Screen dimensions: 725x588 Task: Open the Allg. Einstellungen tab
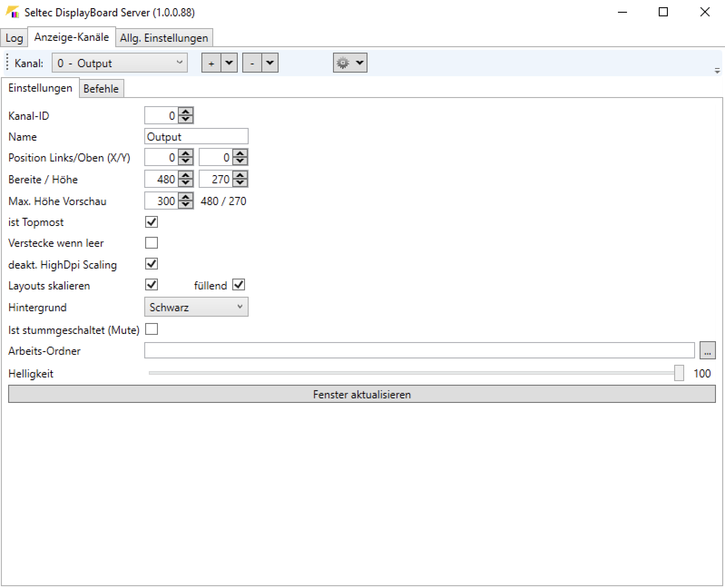pyautogui.click(x=164, y=38)
